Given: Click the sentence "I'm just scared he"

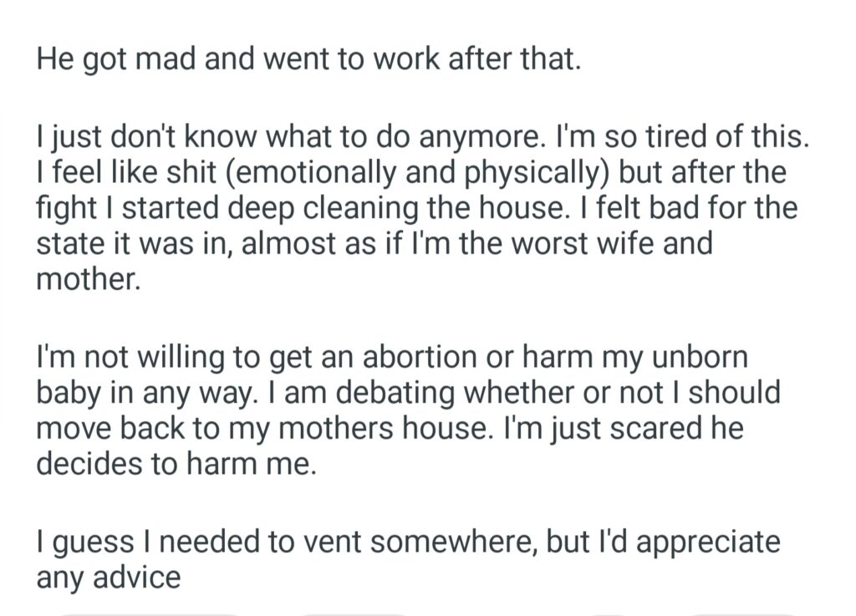Looking at the screenshot, I should pos(623,428).
